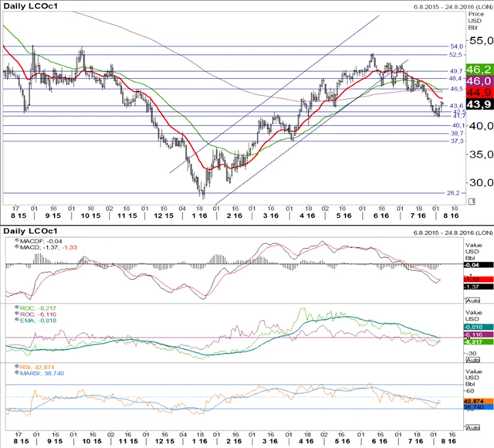Click the 54,0 resistance level label
The height and width of the screenshot is (448, 494).
[x=455, y=47]
